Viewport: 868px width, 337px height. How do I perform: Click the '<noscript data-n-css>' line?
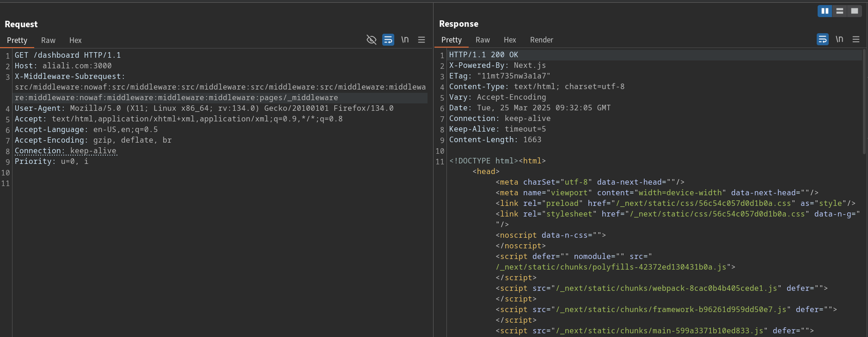[x=551, y=235]
